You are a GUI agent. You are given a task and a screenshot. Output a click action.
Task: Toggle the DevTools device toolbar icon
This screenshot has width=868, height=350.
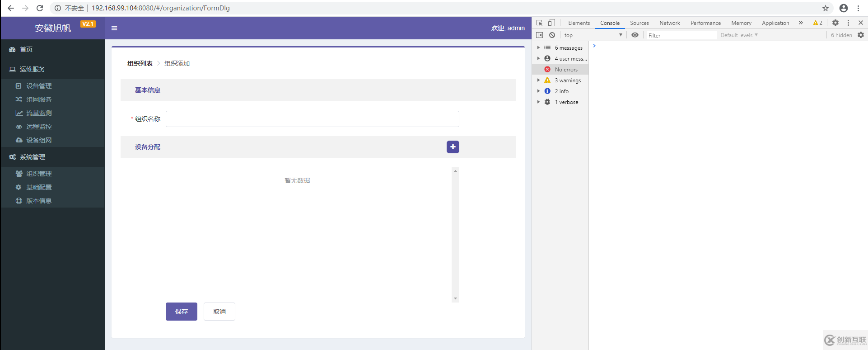pos(551,23)
